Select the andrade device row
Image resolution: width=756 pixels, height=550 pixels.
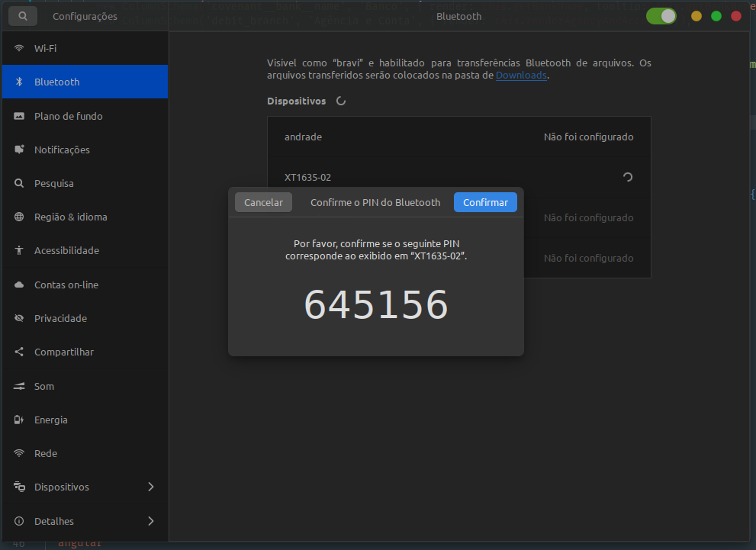pos(459,137)
